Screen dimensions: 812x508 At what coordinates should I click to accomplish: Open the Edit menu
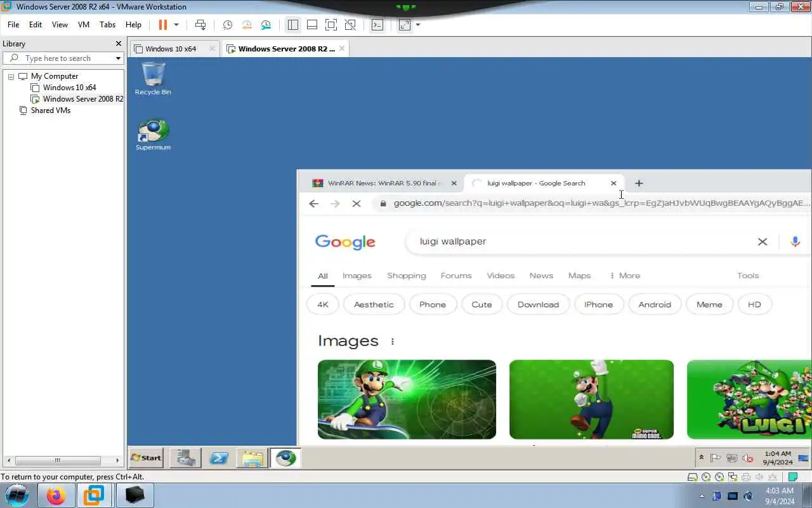(36, 25)
